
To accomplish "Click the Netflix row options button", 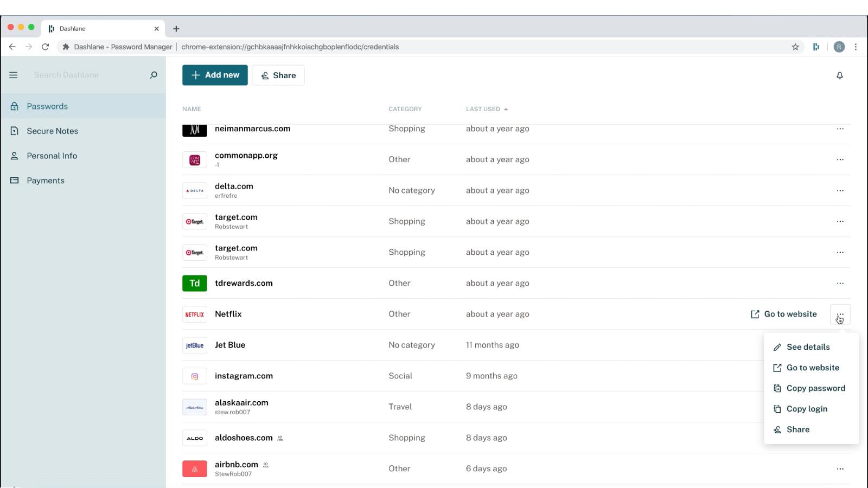I will coord(840,314).
